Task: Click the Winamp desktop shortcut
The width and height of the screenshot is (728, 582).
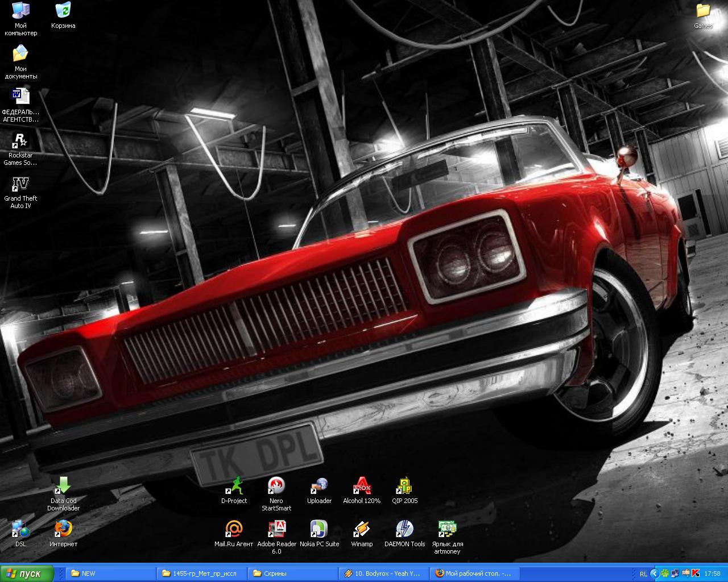Action: pyautogui.click(x=362, y=530)
